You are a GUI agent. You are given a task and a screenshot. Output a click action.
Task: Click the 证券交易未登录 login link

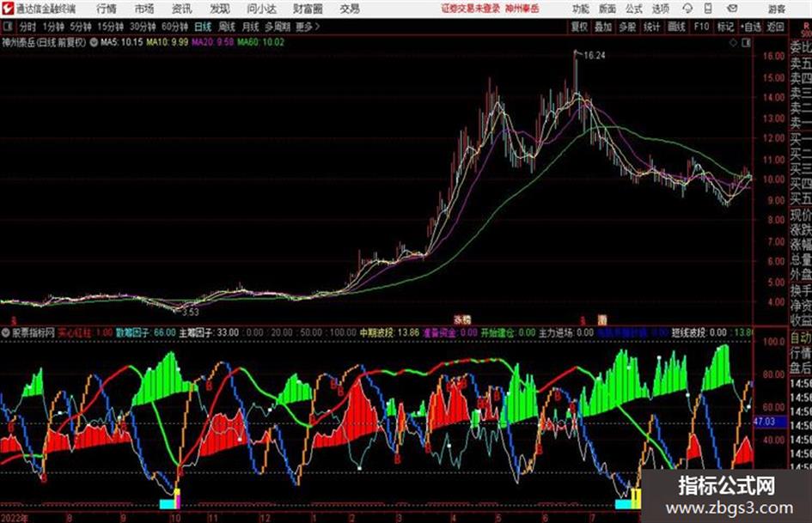pyautogui.click(x=470, y=9)
